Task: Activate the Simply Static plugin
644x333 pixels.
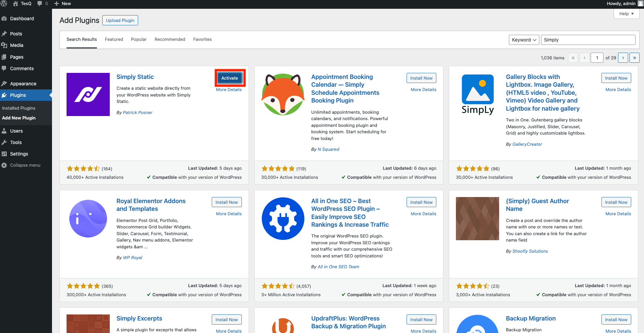Action: point(229,78)
